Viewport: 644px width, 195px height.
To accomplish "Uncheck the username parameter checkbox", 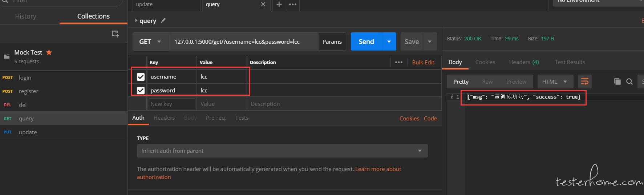I will click(141, 77).
